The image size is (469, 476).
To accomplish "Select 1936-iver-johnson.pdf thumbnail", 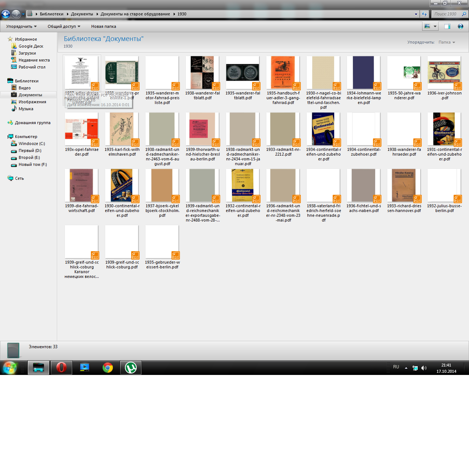I will pyautogui.click(x=444, y=73).
